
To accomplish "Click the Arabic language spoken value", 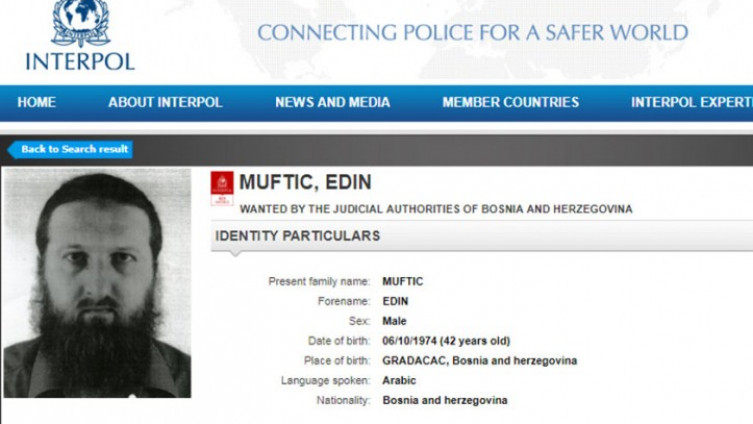I will click(399, 380).
